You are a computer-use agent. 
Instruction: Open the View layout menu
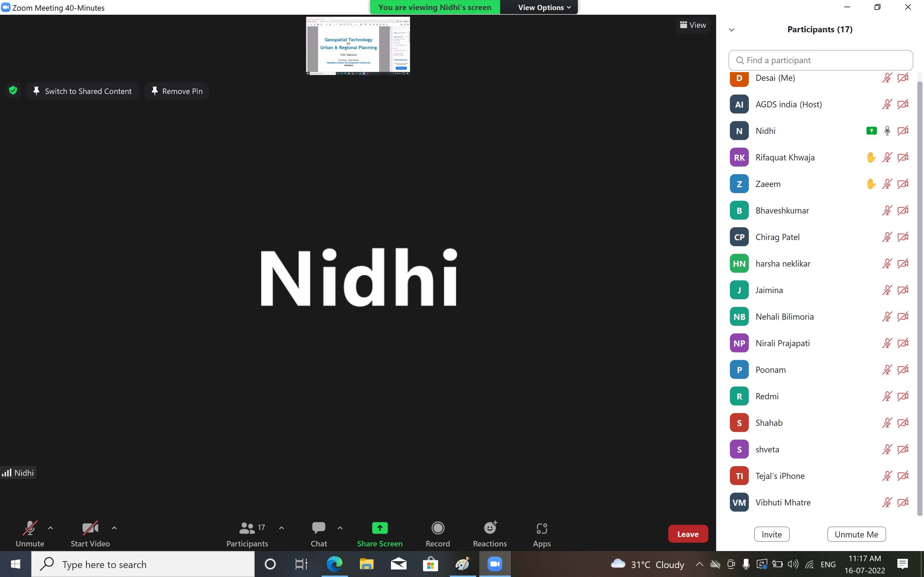point(693,25)
